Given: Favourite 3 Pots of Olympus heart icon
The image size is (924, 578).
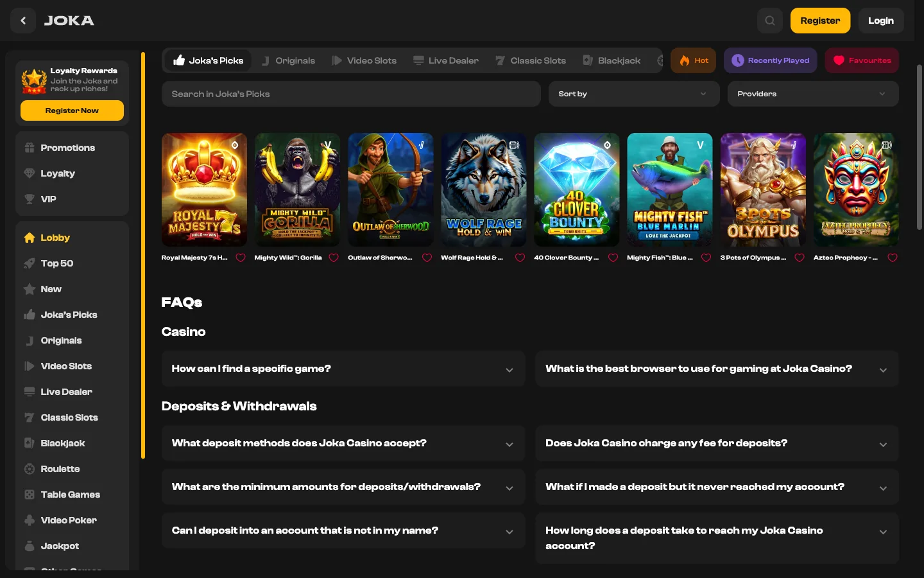Looking at the screenshot, I should click(800, 258).
